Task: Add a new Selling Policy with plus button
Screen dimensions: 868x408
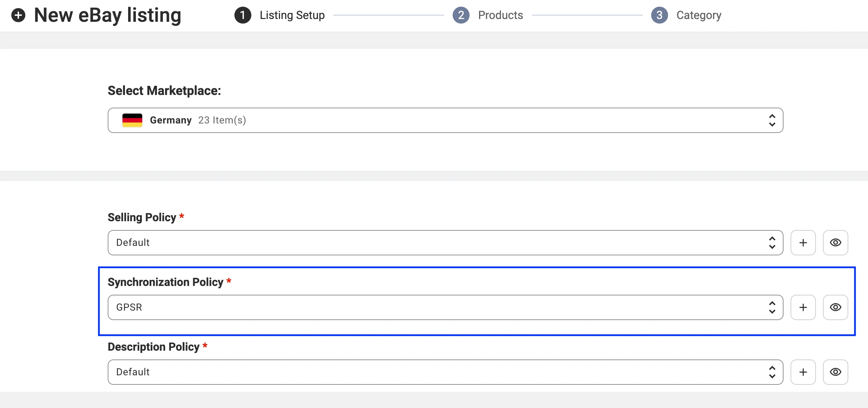Action: click(803, 243)
